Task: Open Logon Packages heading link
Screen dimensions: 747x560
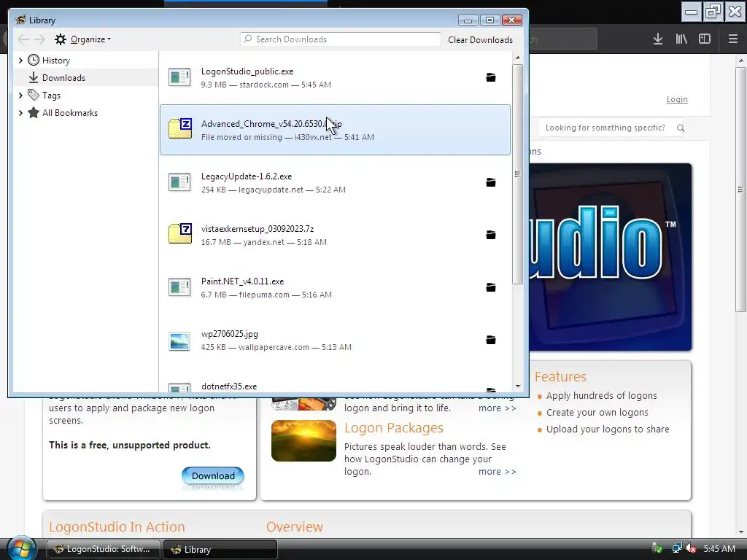Action: (x=393, y=427)
